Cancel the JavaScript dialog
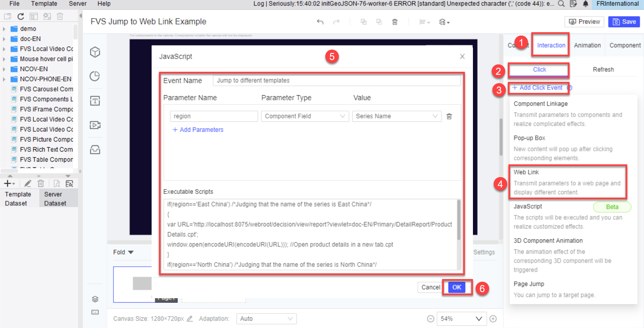 pos(431,287)
